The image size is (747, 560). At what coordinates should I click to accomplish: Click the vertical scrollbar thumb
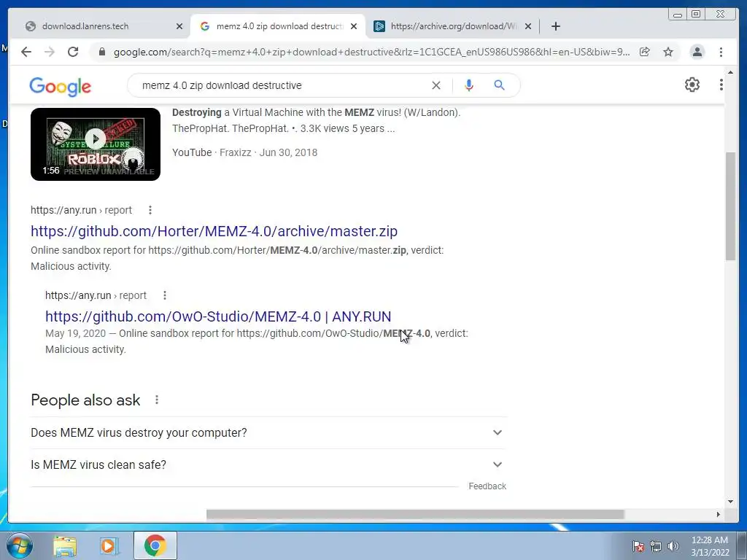[x=730, y=206]
